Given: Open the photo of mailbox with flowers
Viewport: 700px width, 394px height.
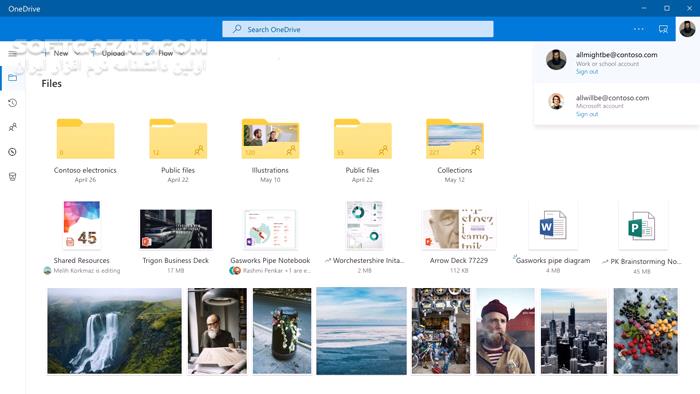Looking at the screenshot, I should tap(282, 331).
